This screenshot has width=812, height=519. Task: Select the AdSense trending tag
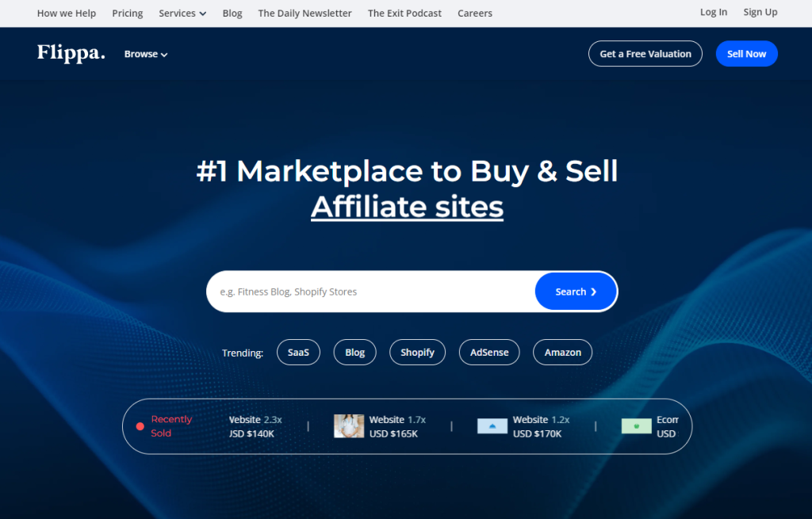point(489,353)
